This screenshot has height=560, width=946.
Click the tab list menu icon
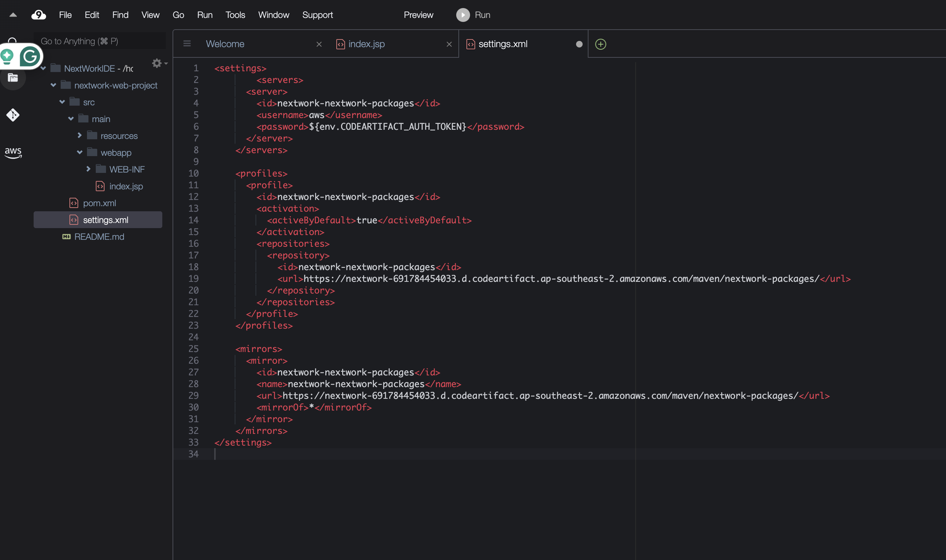coord(187,44)
